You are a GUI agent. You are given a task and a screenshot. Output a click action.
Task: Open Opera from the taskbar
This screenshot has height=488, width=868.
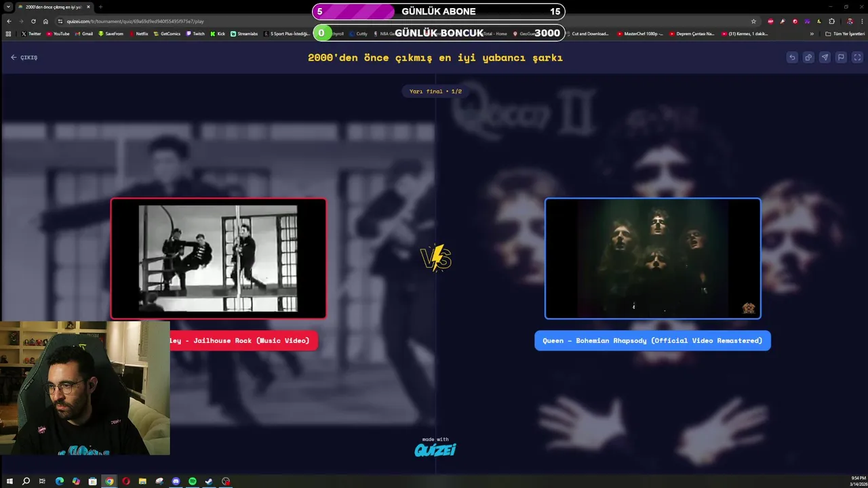point(126,481)
